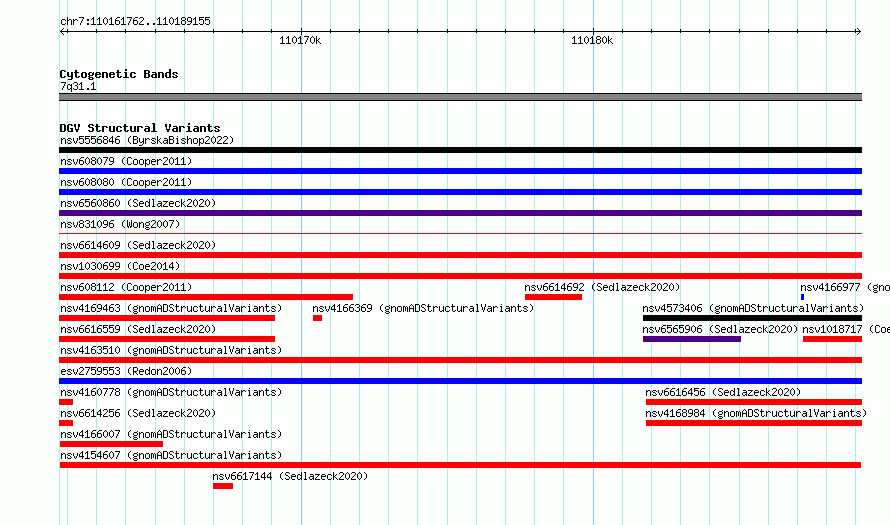This screenshot has width=890, height=525.
Task: Open nsv6614609 (Sedlazeck2020) variant label
Action: pos(138,245)
